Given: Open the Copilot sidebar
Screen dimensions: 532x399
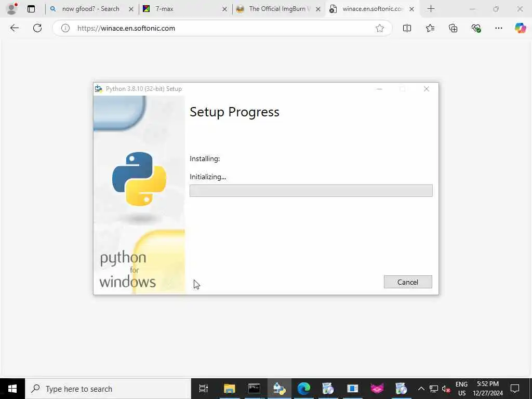Looking at the screenshot, I should tap(520, 28).
